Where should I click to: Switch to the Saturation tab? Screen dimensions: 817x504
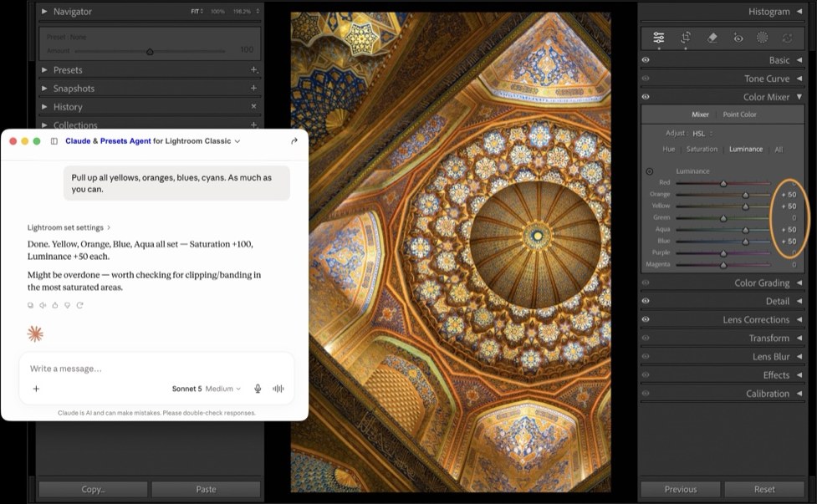pos(702,150)
